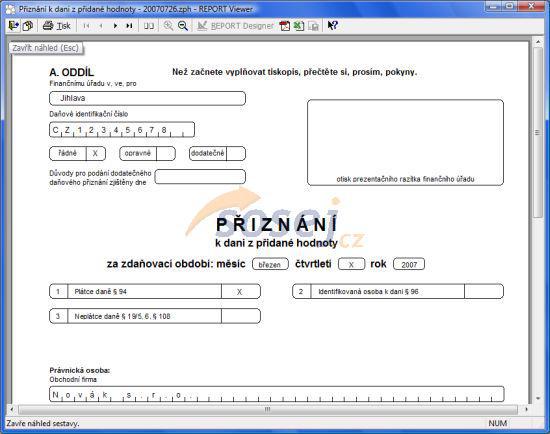
Task: Open REPORT Designer from the toolbar
Action: coord(235,26)
